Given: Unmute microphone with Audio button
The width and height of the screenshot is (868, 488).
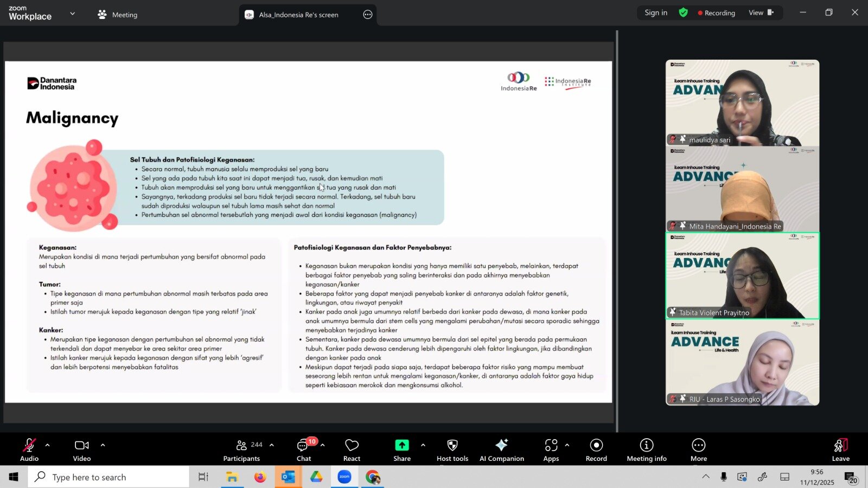Looking at the screenshot, I should click(29, 450).
